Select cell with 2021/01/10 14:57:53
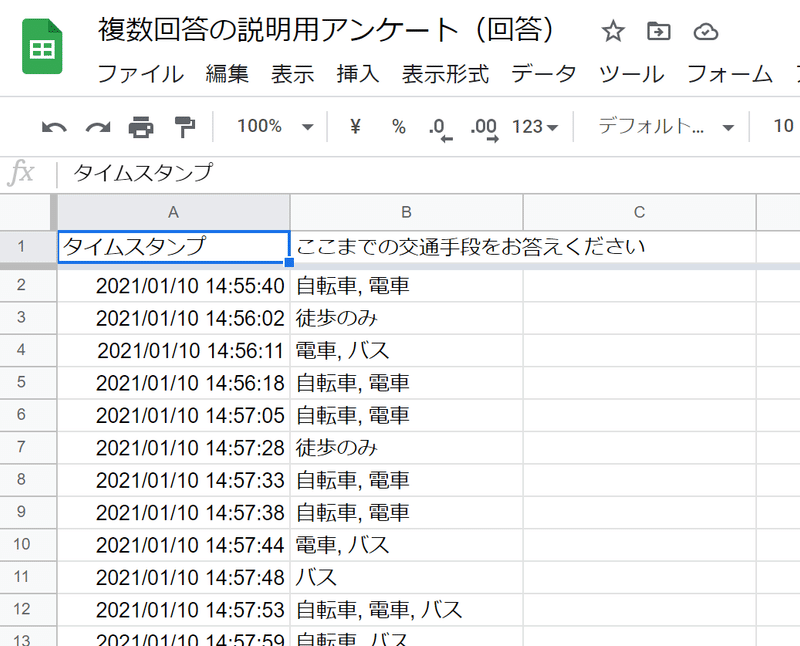The height and width of the screenshot is (646, 800). (x=173, y=610)
